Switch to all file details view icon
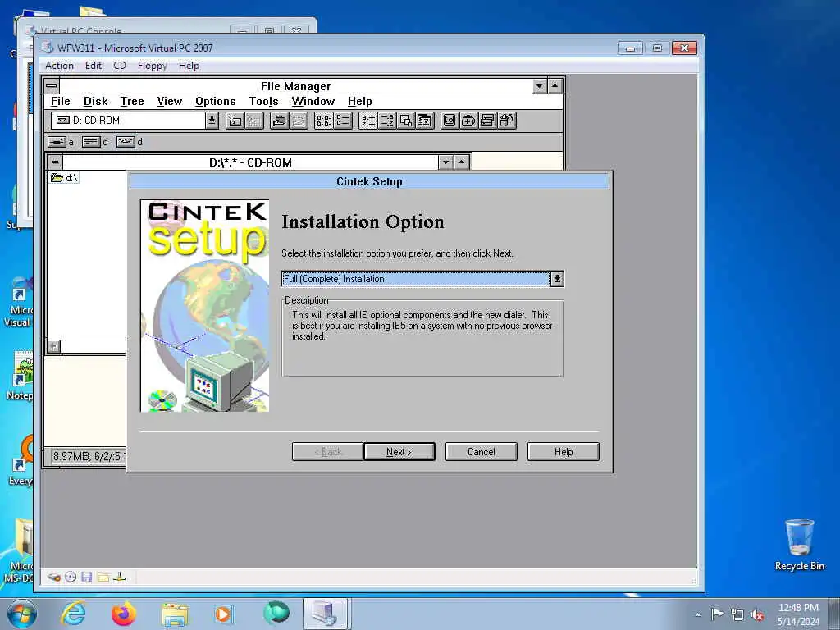 [342, 121]
